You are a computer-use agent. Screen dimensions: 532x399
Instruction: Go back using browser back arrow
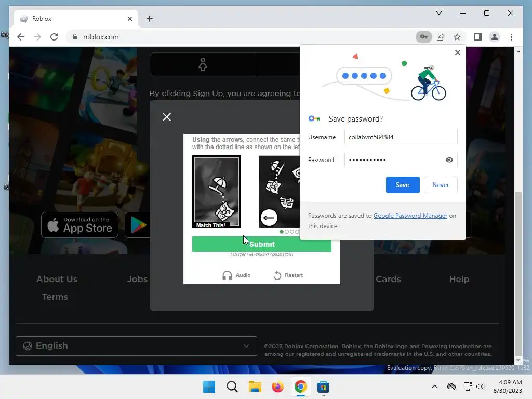click(x=21, y=37)
